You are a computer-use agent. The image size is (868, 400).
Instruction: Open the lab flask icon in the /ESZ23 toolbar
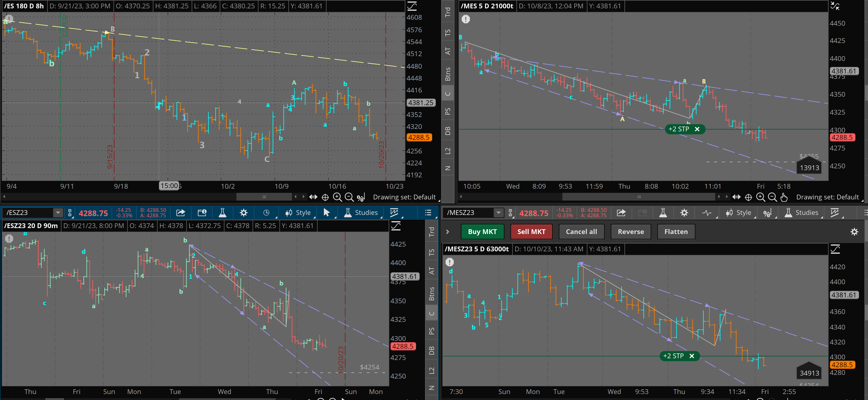(x=222, y=213)
